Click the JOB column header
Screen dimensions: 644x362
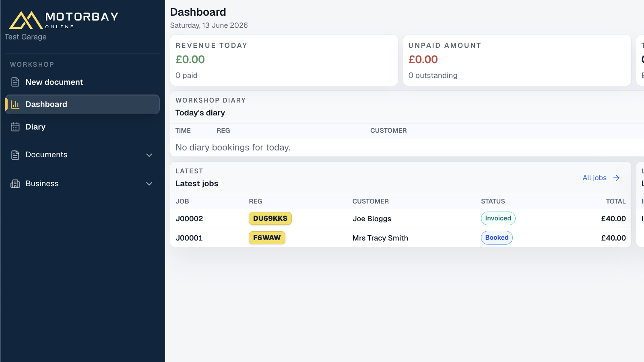click(x=182, y=202)
